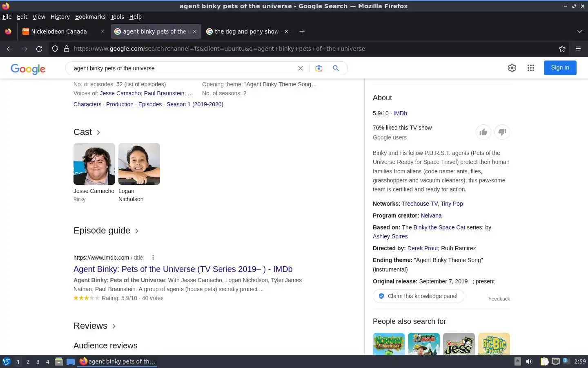This screenshot has height=368, width=588.
Task: Click the volume icon in system tray
Action: point(529,361)
